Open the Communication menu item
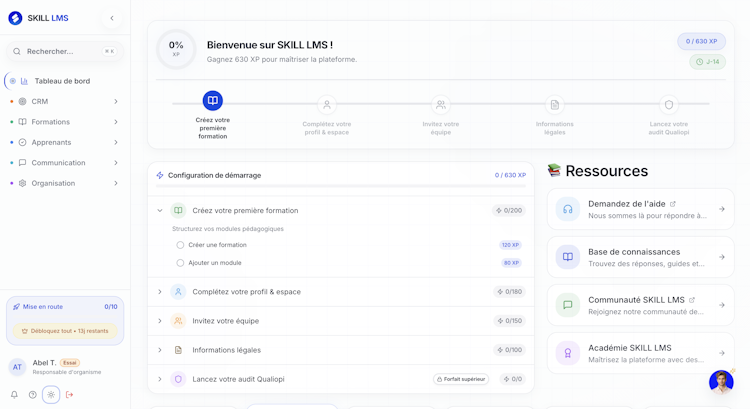This screenshot has width=750, height=409. 64,163
